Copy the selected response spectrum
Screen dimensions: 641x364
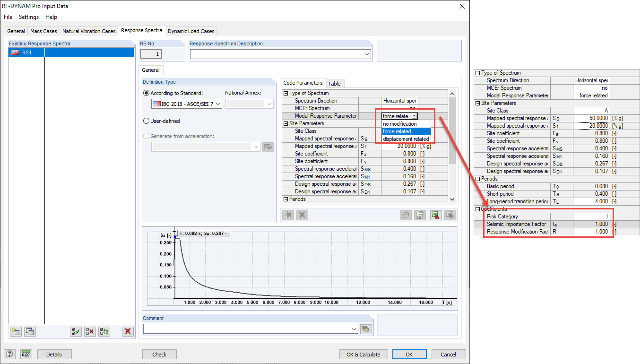[29, 331]
